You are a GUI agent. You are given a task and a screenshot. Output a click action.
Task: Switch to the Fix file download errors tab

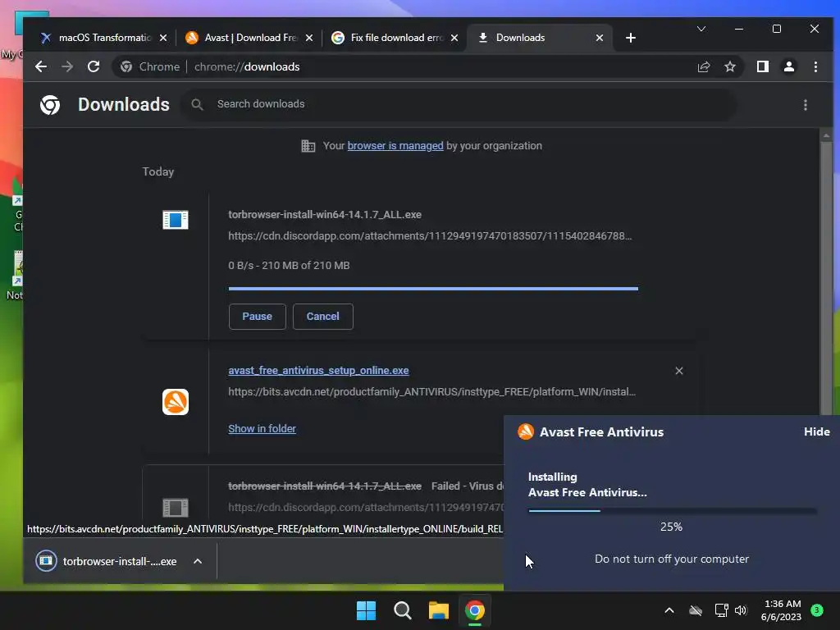pyautogui.click(x=394, y=38)
